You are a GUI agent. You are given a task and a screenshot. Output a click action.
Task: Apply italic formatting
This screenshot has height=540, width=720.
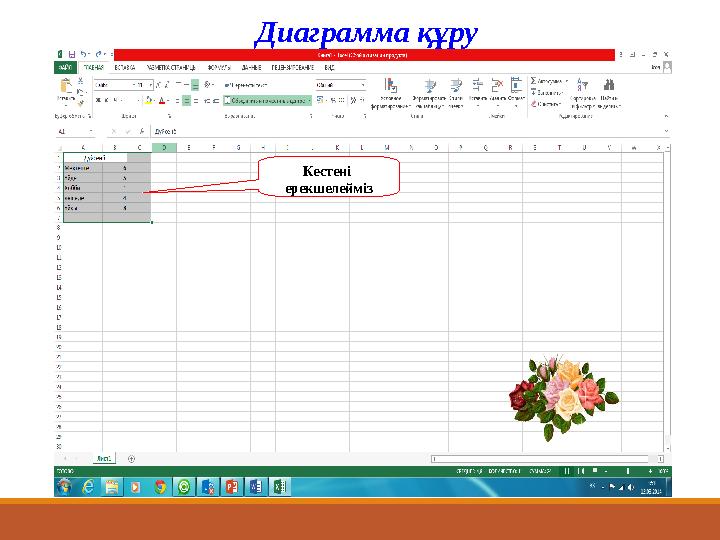click(107, 100)
